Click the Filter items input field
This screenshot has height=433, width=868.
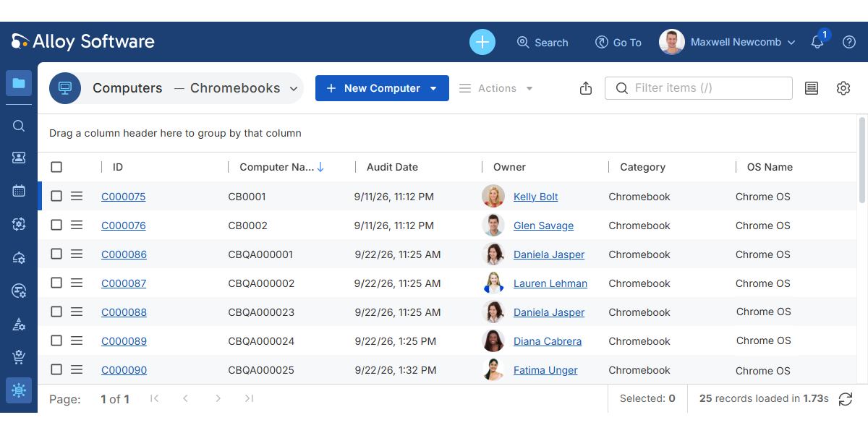click(699, 88)
